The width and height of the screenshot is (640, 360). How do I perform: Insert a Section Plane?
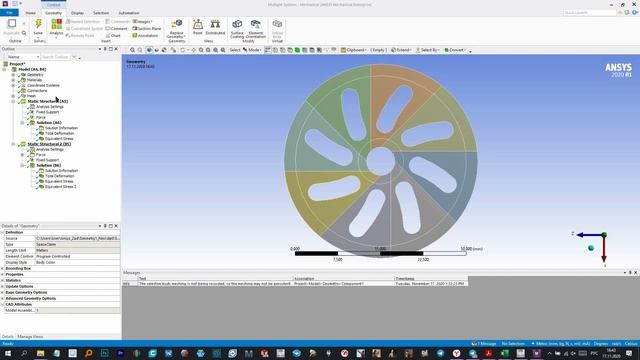(x=147, y=29)
